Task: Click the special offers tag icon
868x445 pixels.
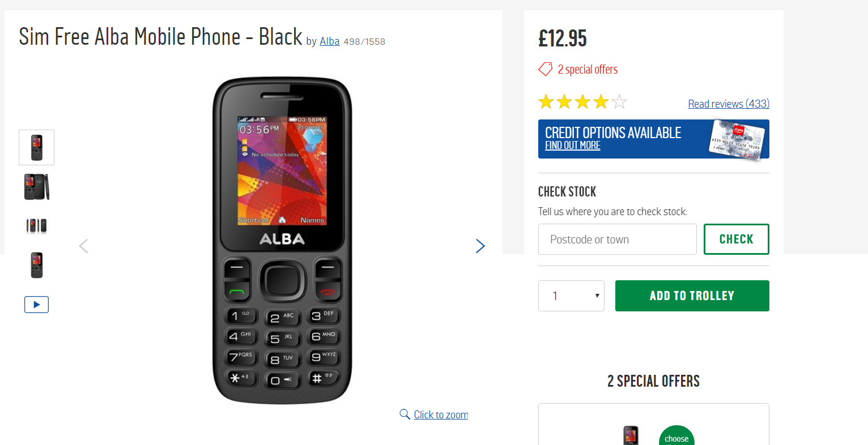Action: pos(545,69)
